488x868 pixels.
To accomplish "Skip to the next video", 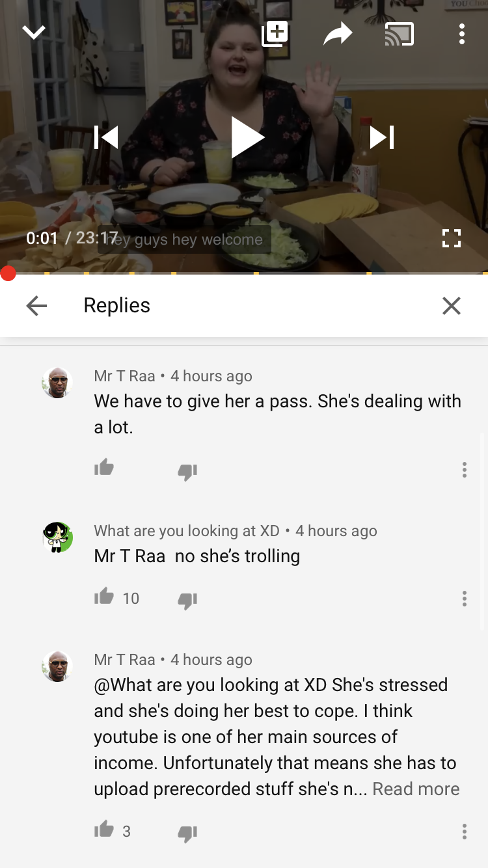I will [x=382, y=137].
